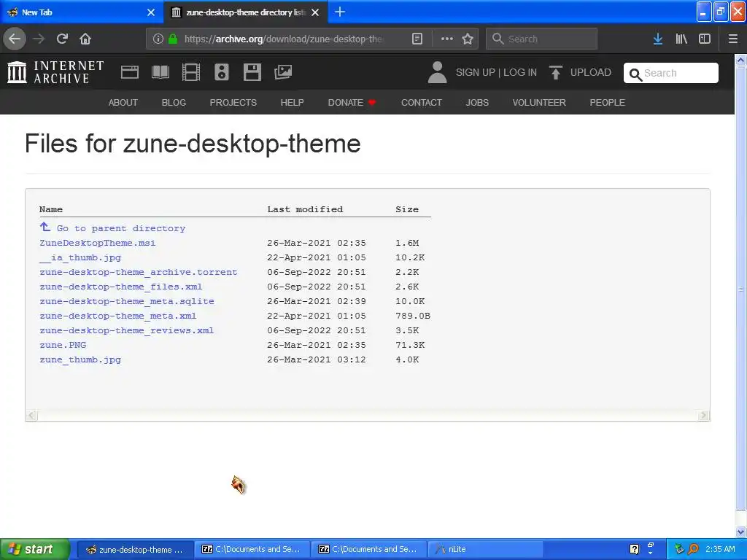
Task: Toggle reader view icon in address bar
Action: pos(417,39)
